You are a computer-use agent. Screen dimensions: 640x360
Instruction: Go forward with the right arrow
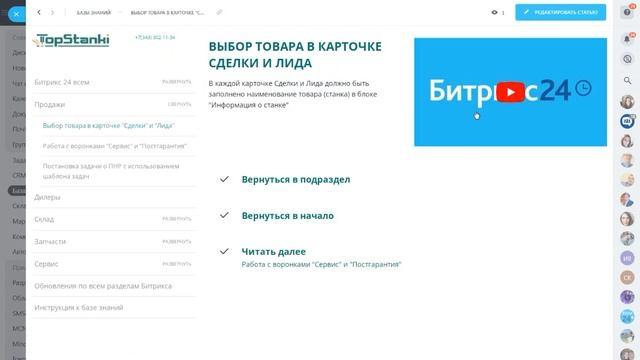tap(52, 13)
